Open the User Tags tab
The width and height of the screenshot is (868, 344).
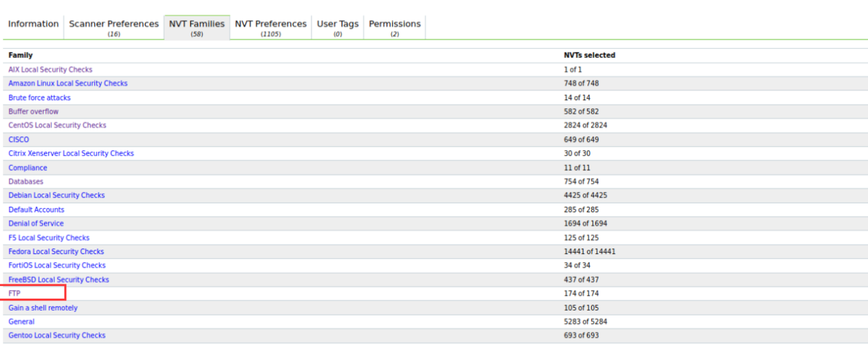pyautogui.click(x=338, y=24)
